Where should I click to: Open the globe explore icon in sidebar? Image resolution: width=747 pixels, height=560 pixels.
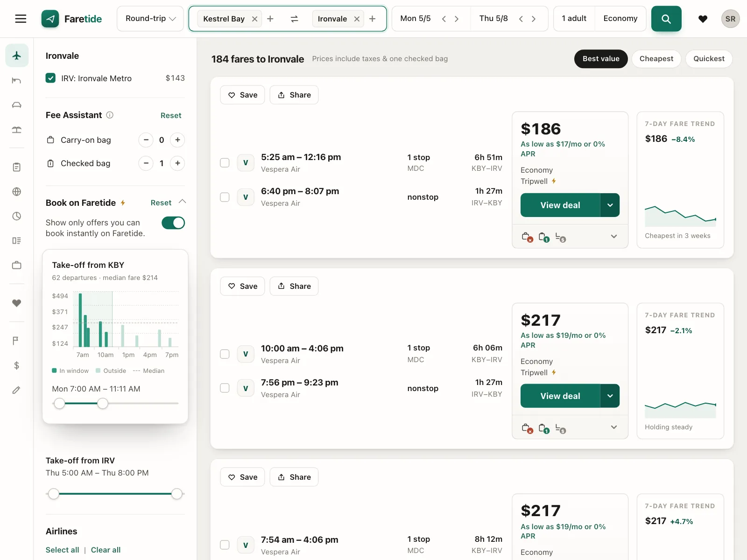pyautogui.click(x=17, y=191)
